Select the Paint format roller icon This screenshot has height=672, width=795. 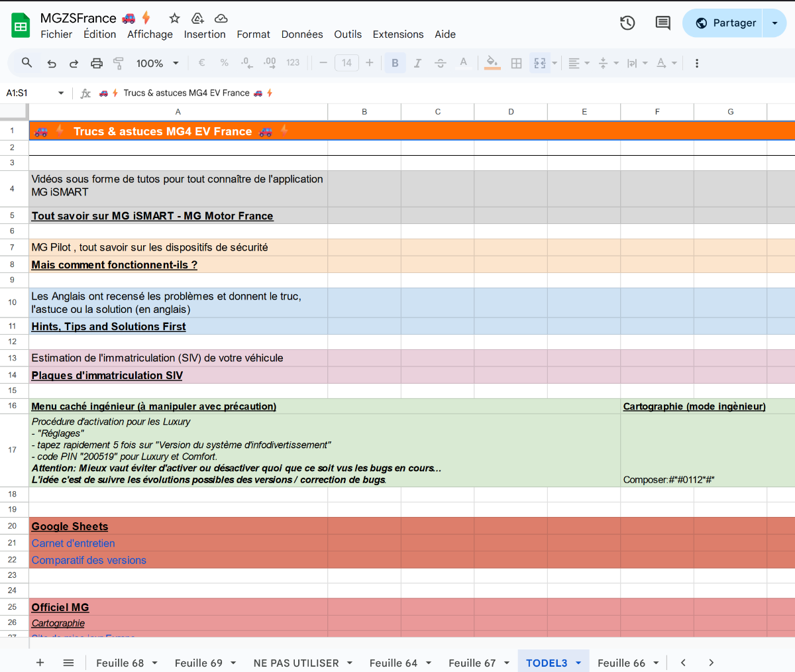point(119,64)
